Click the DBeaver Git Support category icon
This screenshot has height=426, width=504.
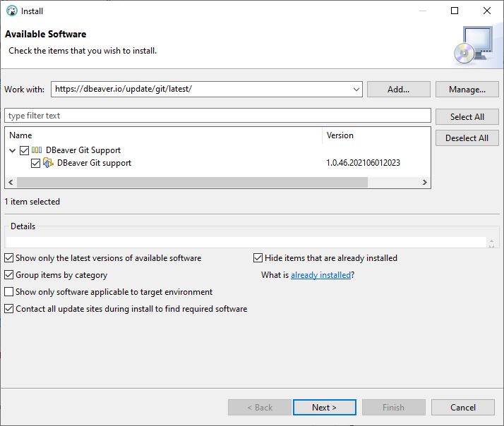click(37, 150)
